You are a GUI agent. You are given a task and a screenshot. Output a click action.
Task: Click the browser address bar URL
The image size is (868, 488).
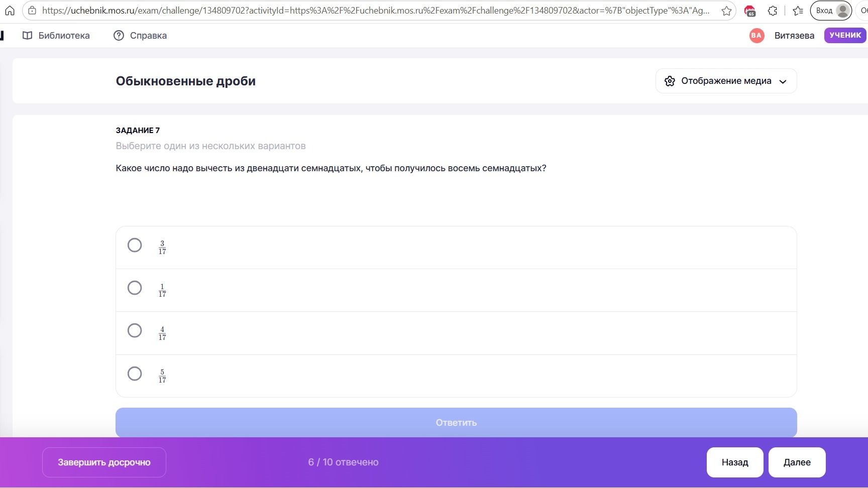pos(376,11)
